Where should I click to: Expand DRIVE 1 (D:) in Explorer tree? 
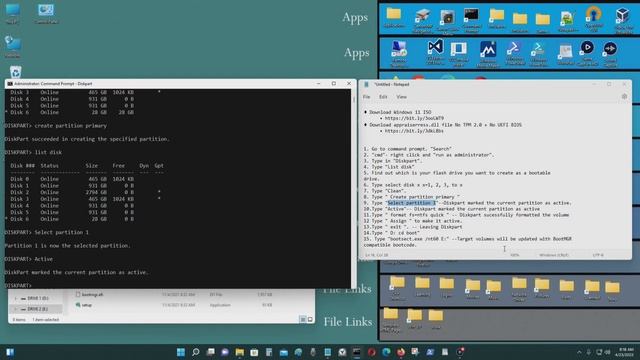(16, 298)
